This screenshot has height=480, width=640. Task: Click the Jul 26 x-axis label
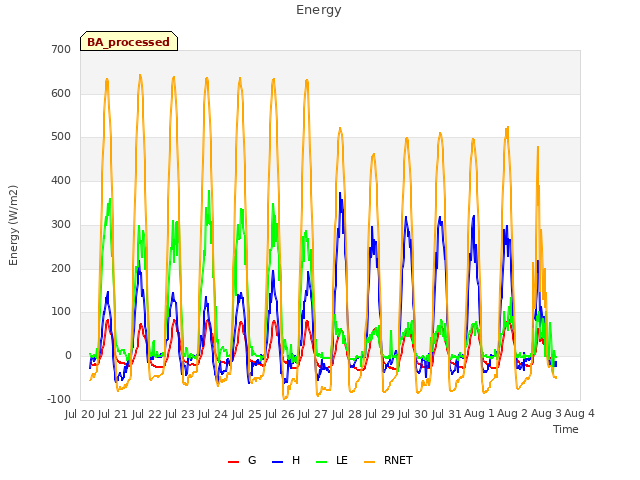pos(280,414)
